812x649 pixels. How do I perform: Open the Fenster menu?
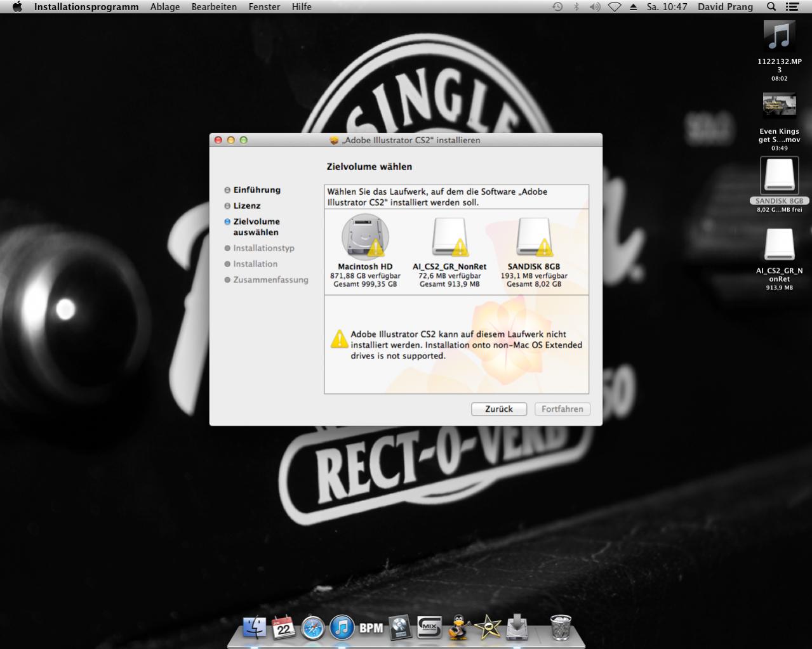pos(264,7)
